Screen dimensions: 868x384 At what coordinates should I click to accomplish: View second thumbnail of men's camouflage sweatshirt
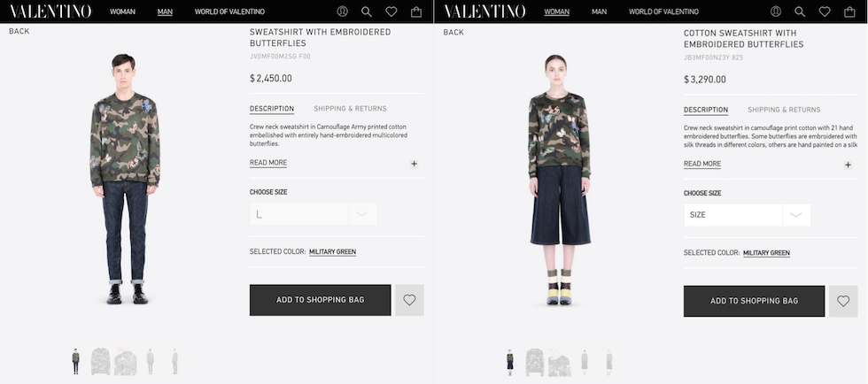[101, 361]
